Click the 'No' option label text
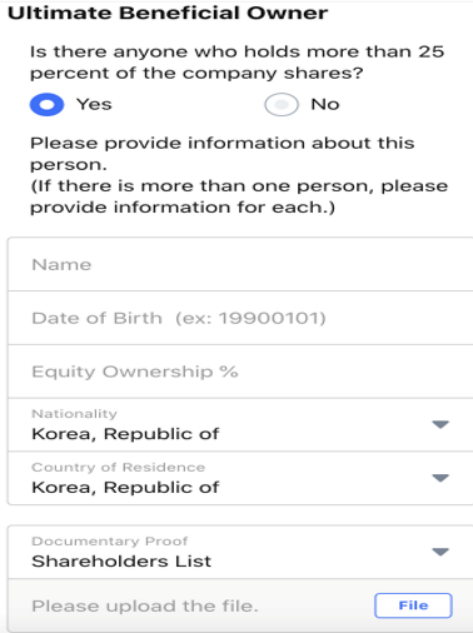Screen dimensions: 473x633 (325, 104)
